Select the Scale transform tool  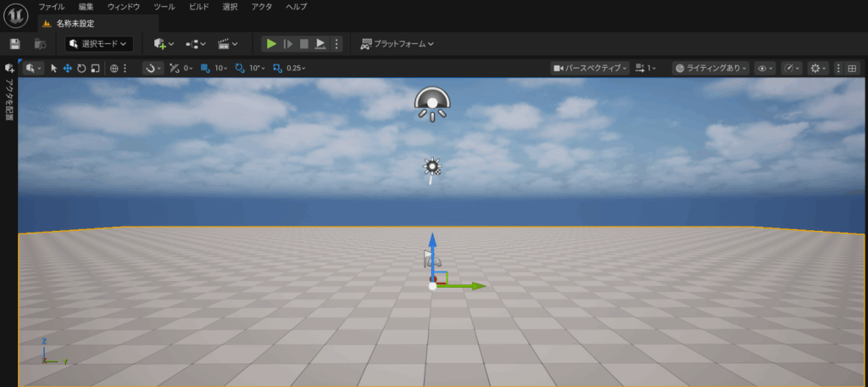click(95, 69)
